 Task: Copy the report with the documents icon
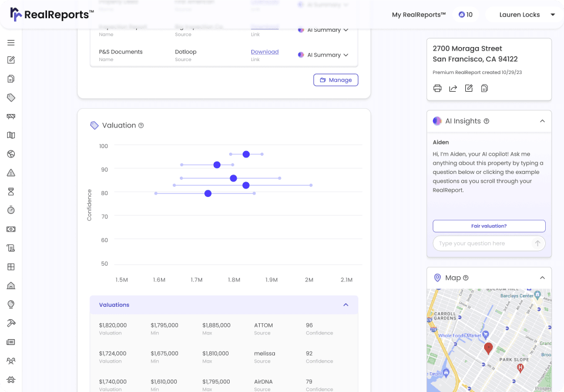(484, 88)
